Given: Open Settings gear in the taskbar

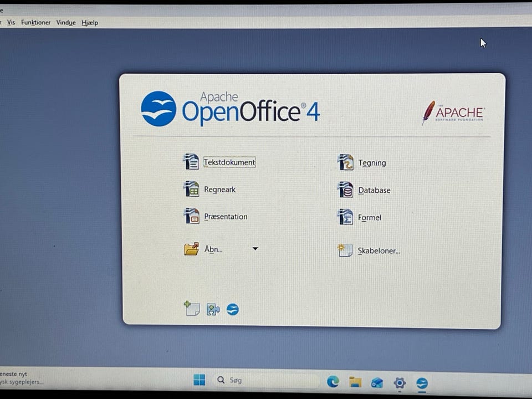Looking at the screenshot, I should (x=400, y=383).
